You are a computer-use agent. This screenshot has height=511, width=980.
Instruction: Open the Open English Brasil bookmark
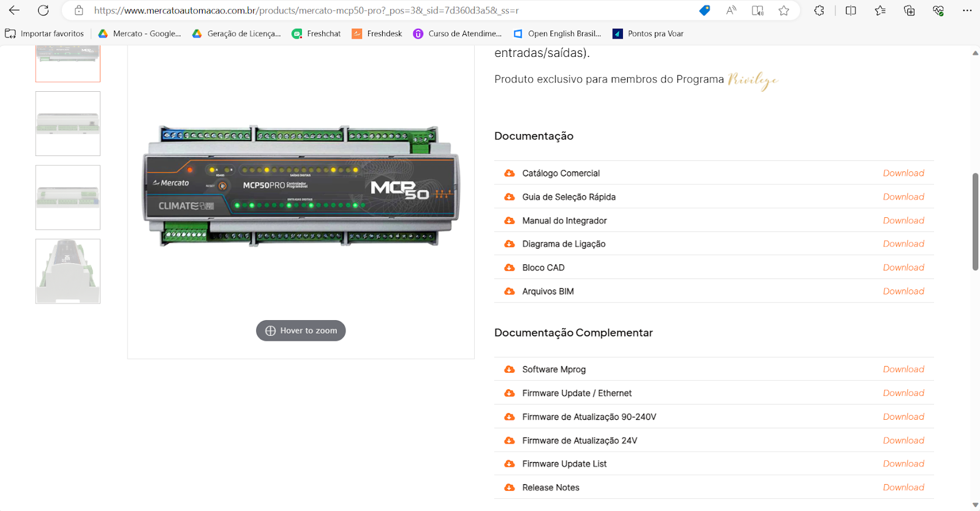(557, 34)
